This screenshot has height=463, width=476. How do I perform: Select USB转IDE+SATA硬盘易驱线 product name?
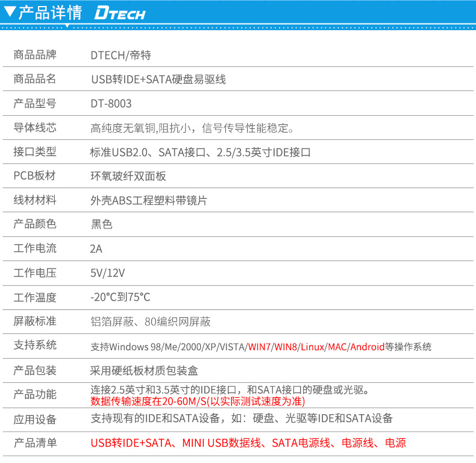[158, 80]
